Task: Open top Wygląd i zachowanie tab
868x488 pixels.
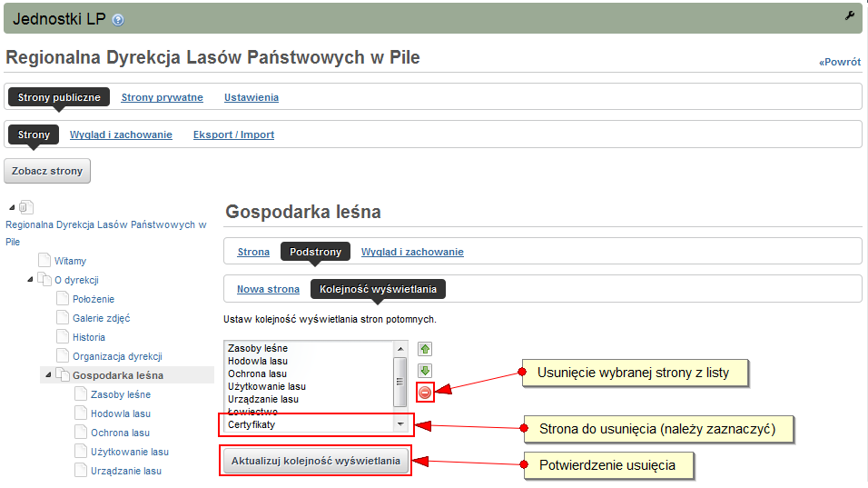Action: click(121, 134)
